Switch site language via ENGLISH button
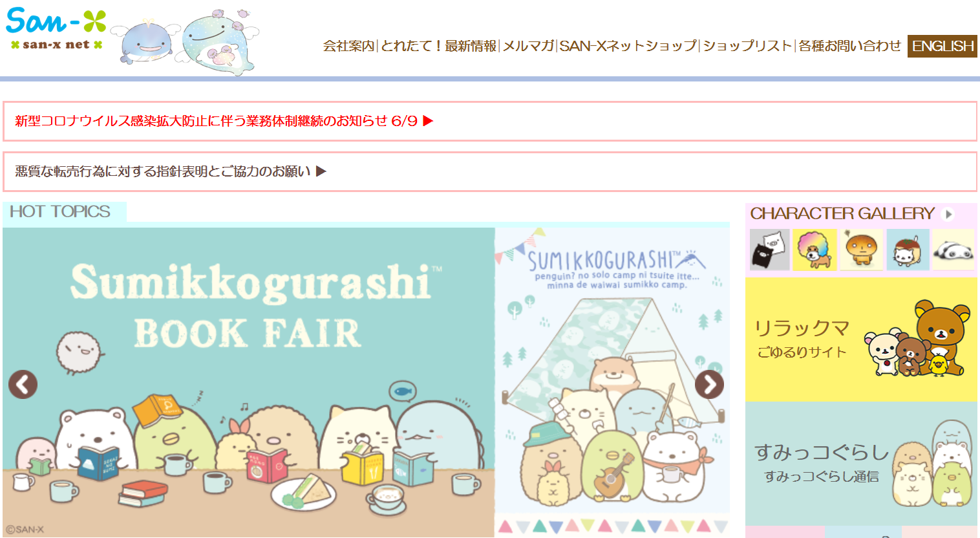The width and height of the screenshot is (980, 538). click(x=943, y=46)
